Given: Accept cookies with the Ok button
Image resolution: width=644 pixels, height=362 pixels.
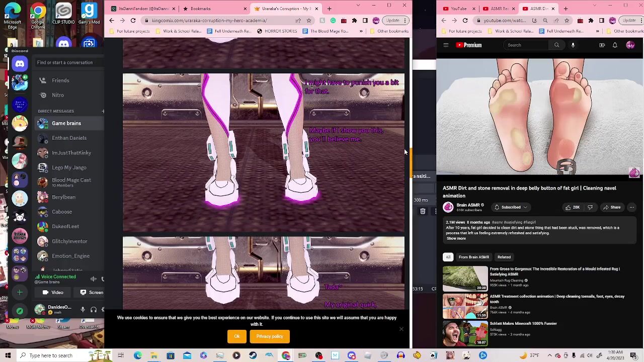Looking at the screenshot, I should click(x=236, y=336).
